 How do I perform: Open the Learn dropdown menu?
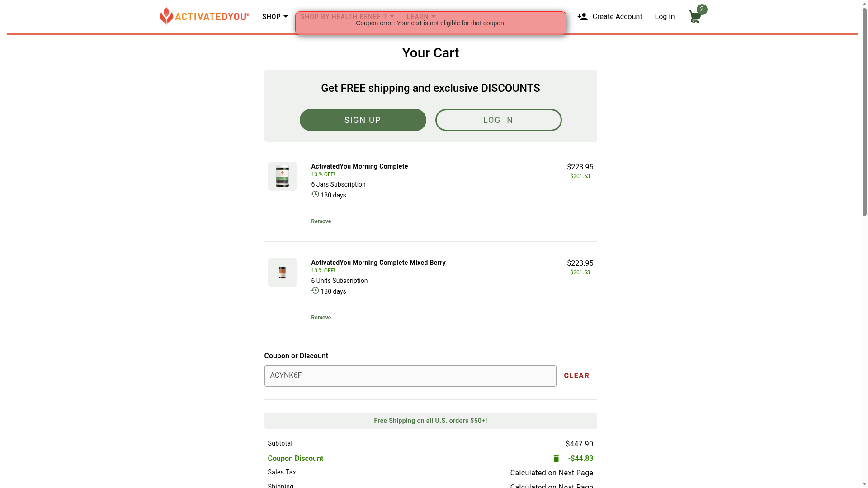pos(421,17)
